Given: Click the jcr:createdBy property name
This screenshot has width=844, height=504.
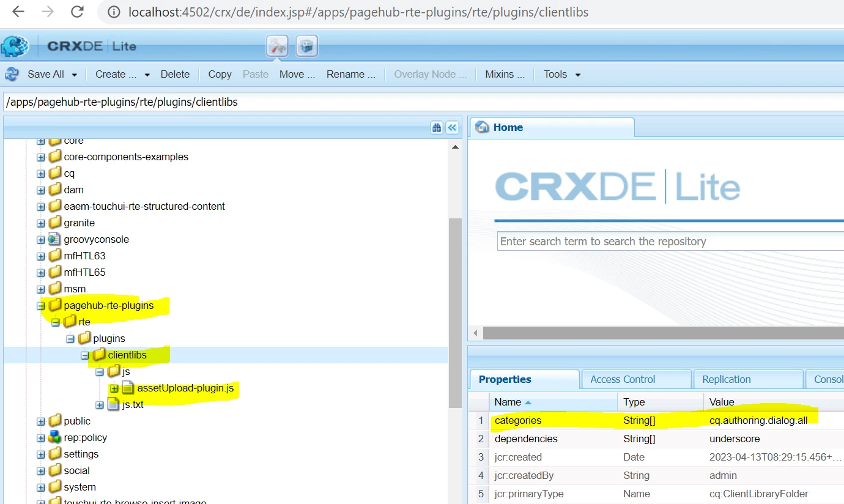Looking at the screenshot, I should (x=523, y=475).
